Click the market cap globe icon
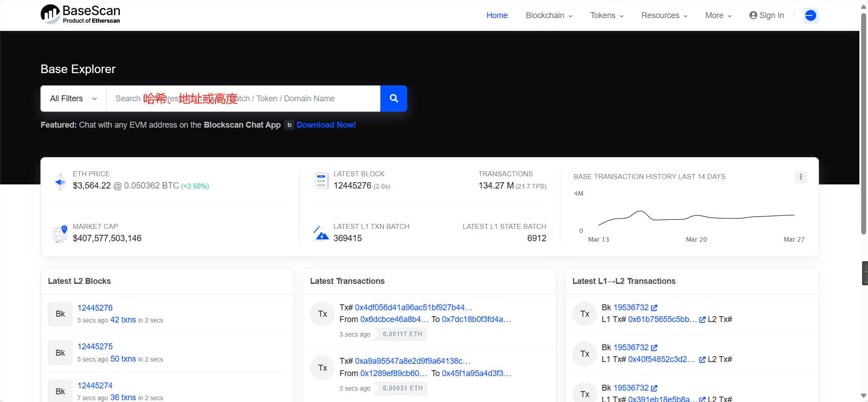Screen dimensions: 868x402 60,234
